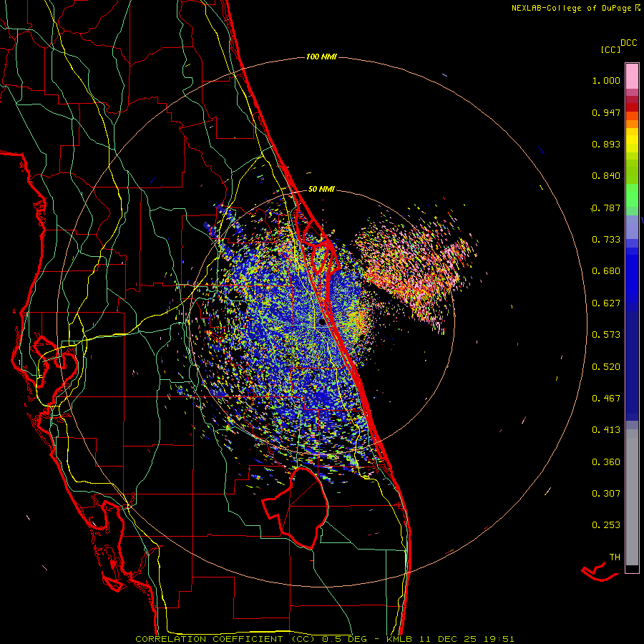This screenshot has width=644, height=644.
Task: Click the DCC legend header label
Action: [629, 43]
